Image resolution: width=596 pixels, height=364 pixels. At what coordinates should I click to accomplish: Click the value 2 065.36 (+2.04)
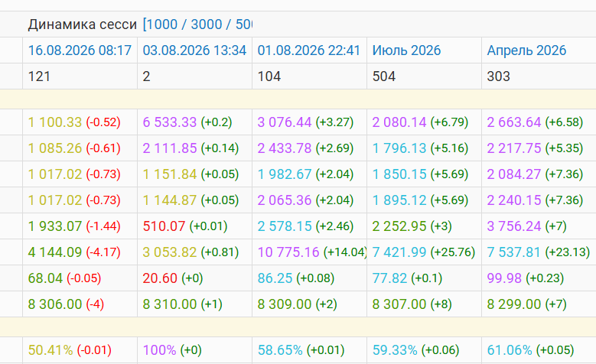tap(305, 200)
